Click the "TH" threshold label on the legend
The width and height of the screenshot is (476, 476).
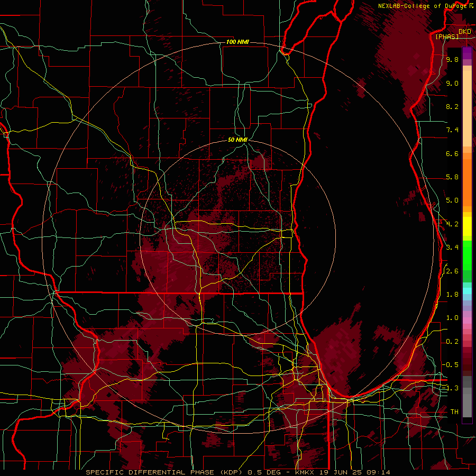pyautogui.click(x=454, y=412)
